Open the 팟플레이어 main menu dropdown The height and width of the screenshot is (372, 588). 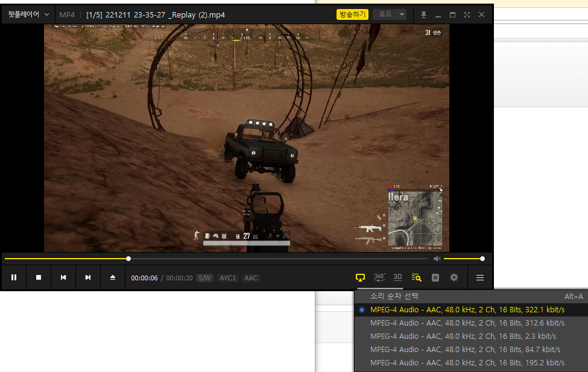[x=28, y=14]
